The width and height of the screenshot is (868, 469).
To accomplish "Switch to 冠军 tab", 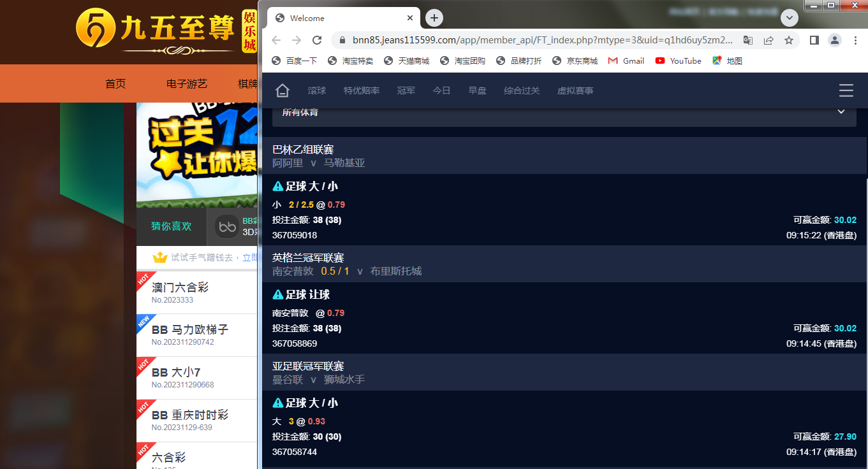I will 406,90.
